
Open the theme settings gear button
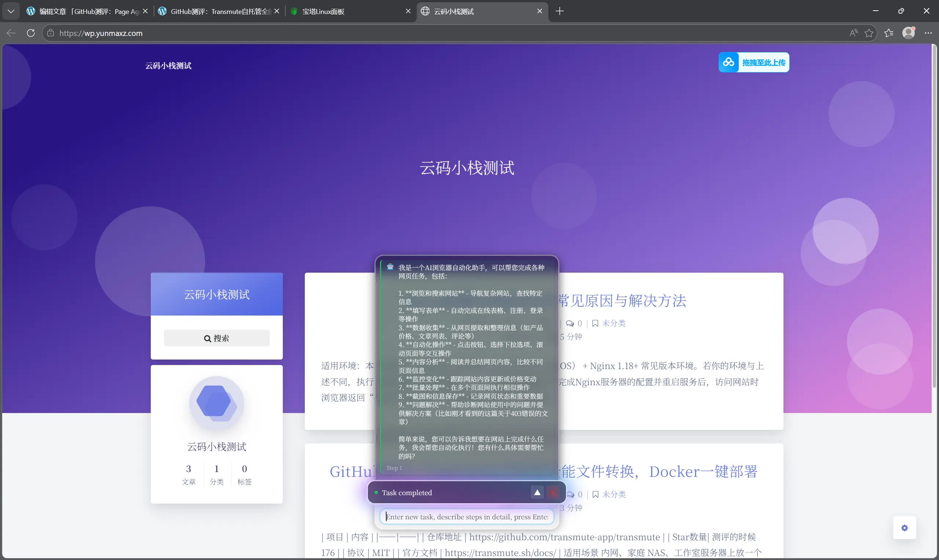[x=904, y=527]
